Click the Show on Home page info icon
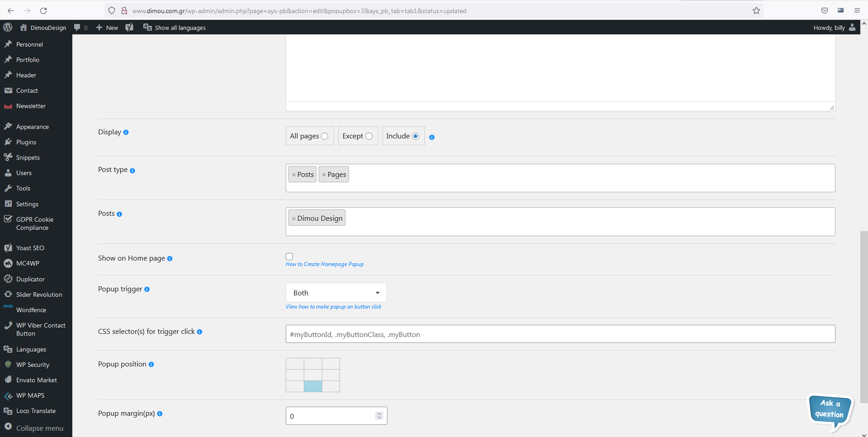 tap(170, 259)
